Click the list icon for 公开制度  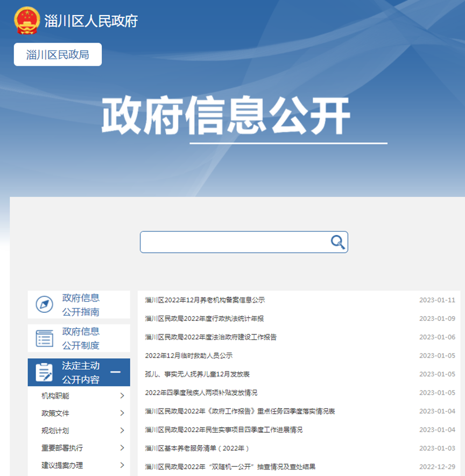click(x=44, y=338)
